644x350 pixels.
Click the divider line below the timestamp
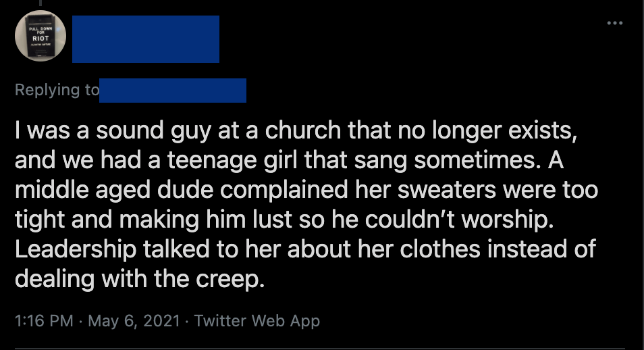click(x=322, y=347)
